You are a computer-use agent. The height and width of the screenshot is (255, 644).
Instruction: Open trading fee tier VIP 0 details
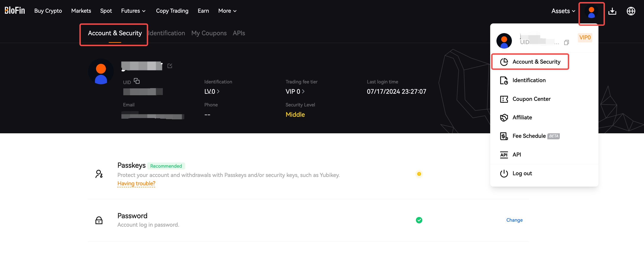tap(295, 92)
